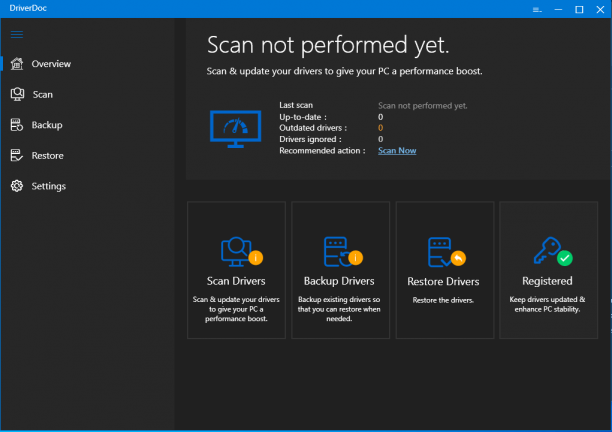Click the 'Last scan' label
Image resolution: width=612 pixels, height=432 pixels.
point(296,105)
